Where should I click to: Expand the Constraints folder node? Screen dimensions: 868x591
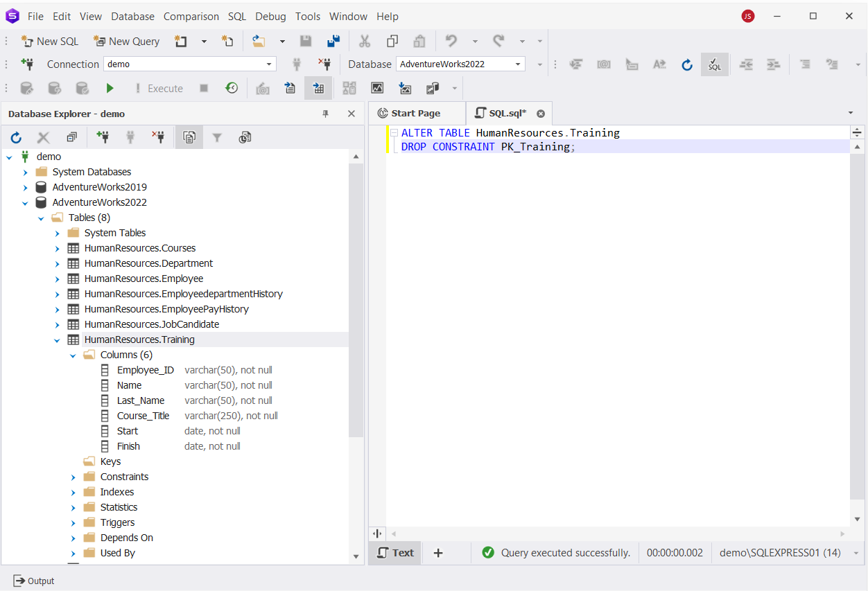(x=73, y=477)
